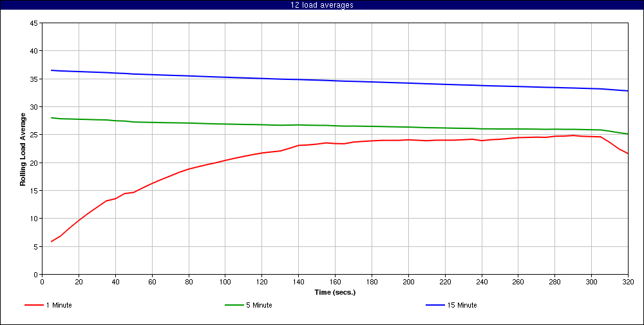This screenshot has height=325, width=644.
Task: Click the x-axis tick label 240
Action: click(482, 282)
